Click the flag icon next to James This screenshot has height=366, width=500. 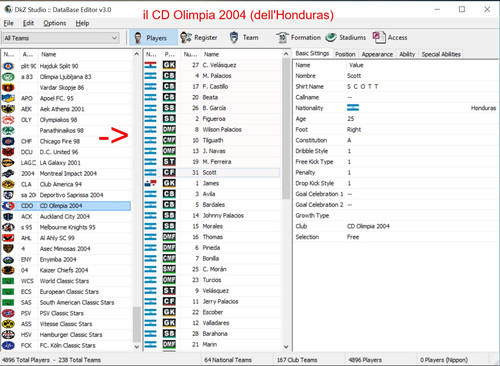tap(151, 183)
